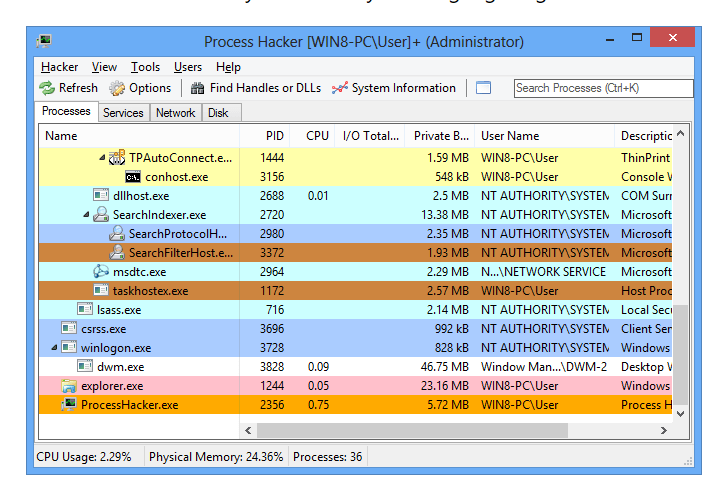726x502 pixels.
Task: Click the SearchFilterHost process icon
Action: click(117, 252)
